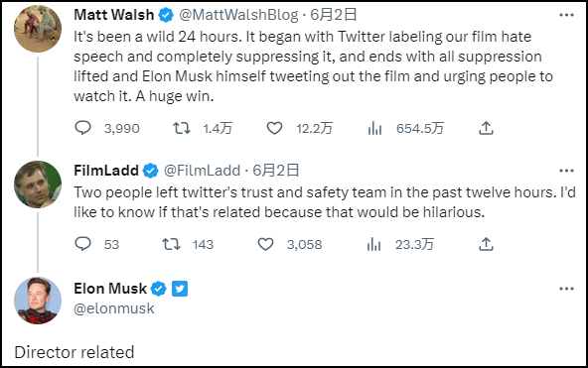Open FilmLadd's avatar
The width and height of the screenshot is (588, 368).
pos(38,184)
